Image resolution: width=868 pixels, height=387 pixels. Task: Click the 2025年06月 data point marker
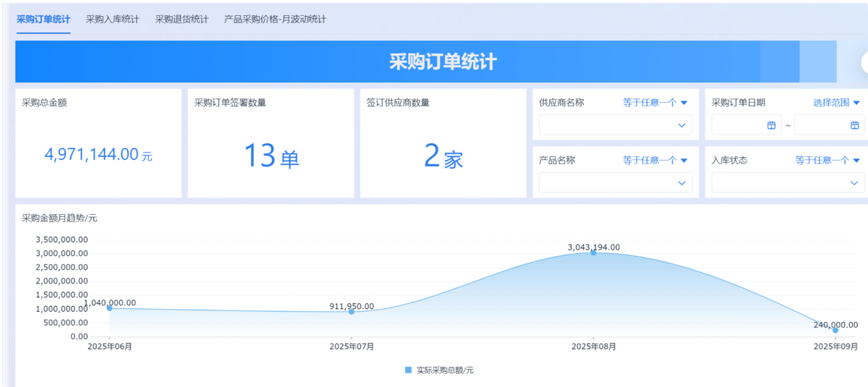[x=109, y=307]
